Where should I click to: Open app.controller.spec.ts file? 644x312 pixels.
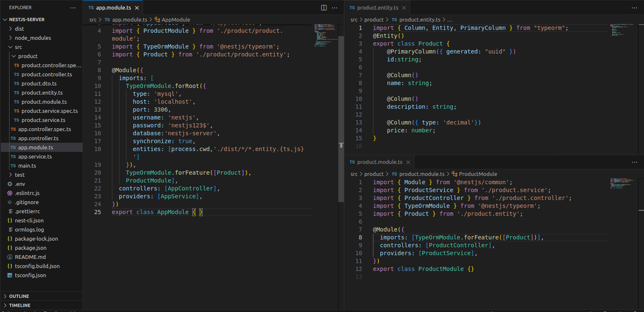point(41,129)
